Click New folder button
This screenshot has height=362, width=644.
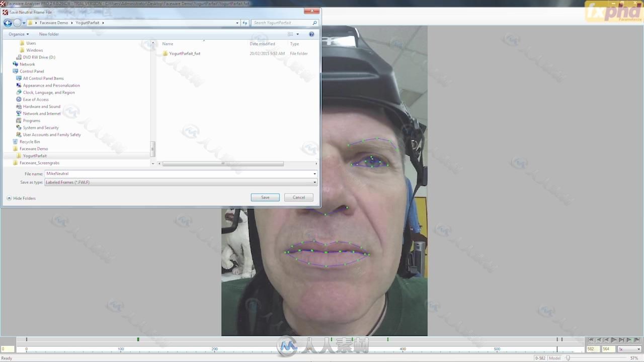point(49,34)
